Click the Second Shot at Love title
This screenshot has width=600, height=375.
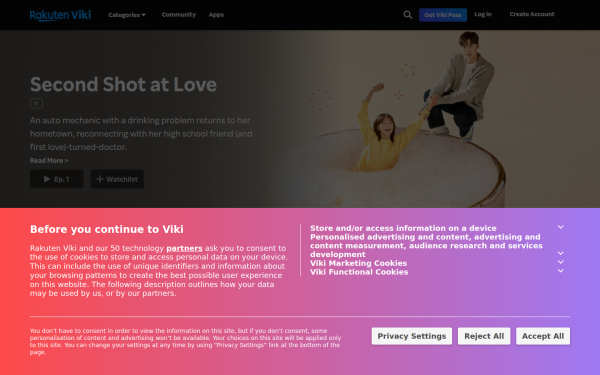pos(123,84)
